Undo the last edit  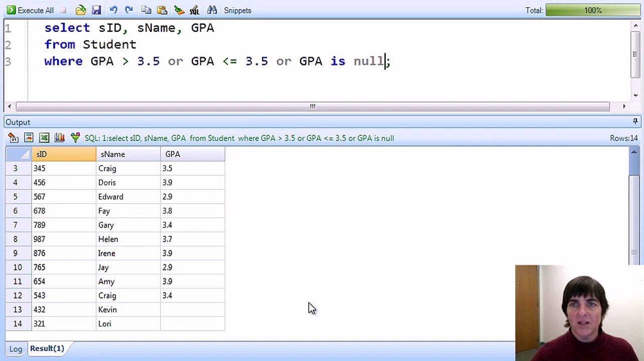113,10
